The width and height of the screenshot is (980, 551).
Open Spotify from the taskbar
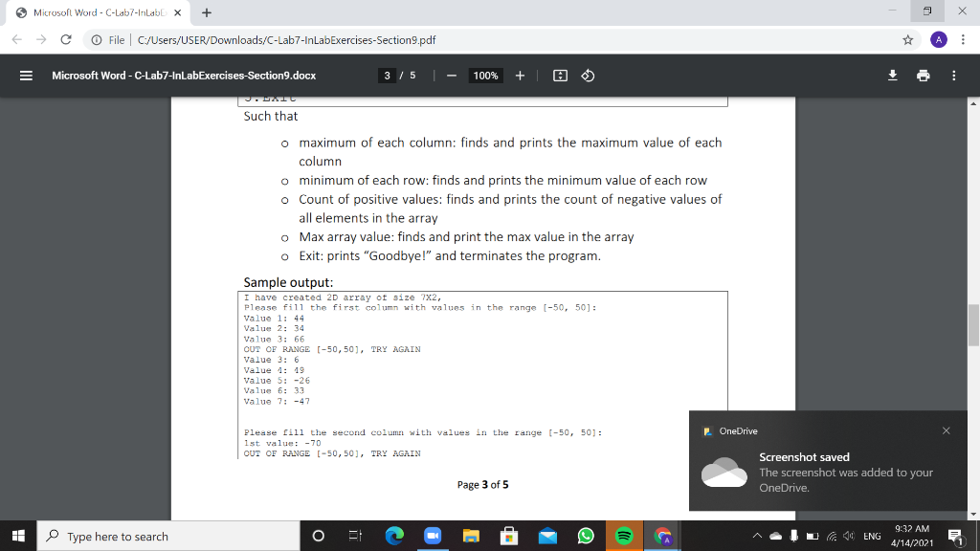click(x=624, y=536)
